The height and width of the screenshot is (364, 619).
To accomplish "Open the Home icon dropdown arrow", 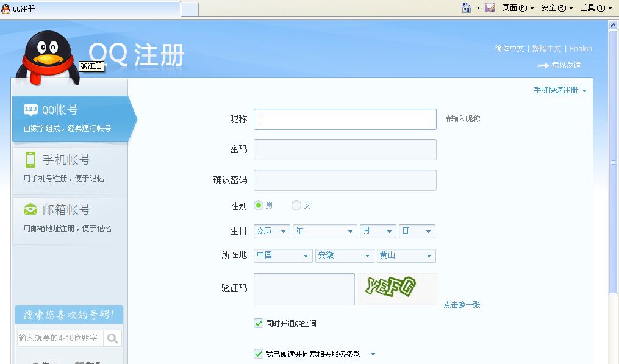I will [478, 8].
